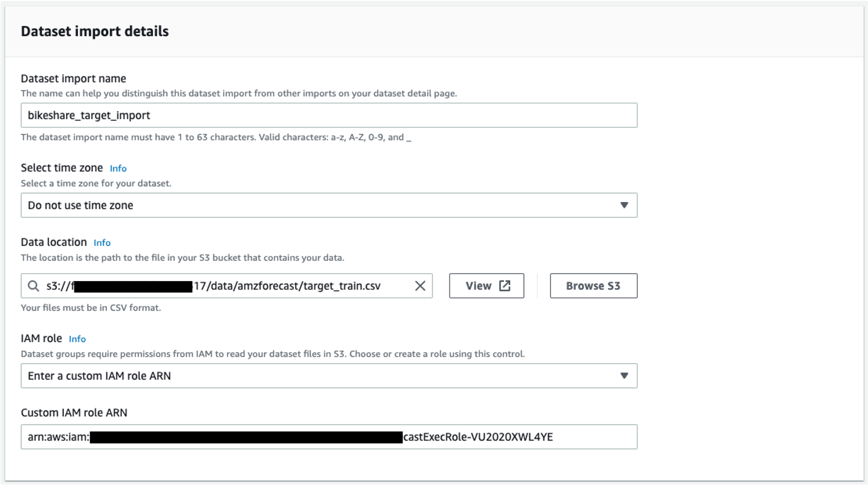Click the 'Custom IAM role ARN' label
Image resolution: width=868 pixels, height=485 pixels.
pos(74,413)
